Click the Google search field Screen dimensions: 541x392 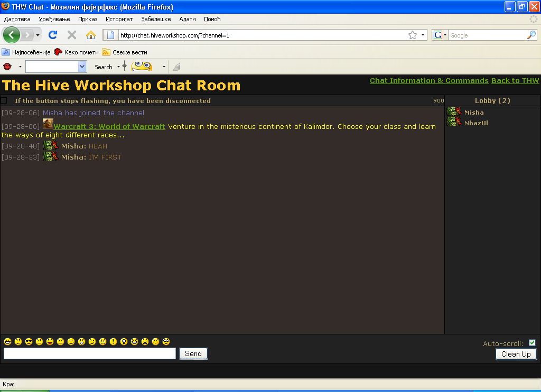pyautogui.click(x=488, y=35)
